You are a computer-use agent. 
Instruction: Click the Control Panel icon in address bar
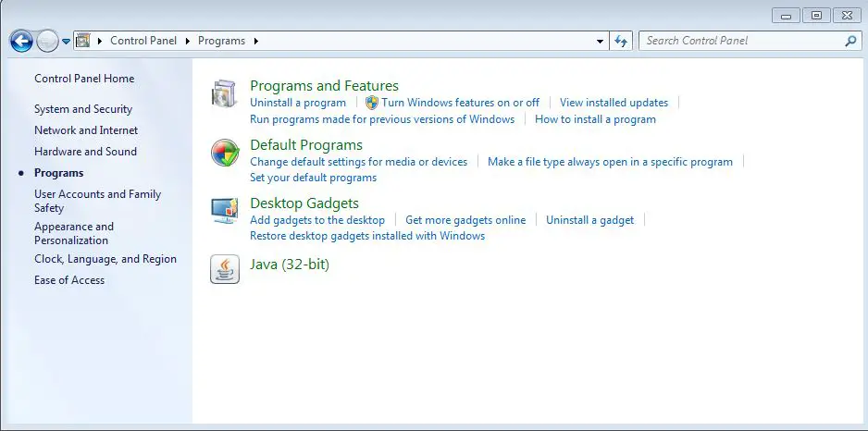[83, 41]
